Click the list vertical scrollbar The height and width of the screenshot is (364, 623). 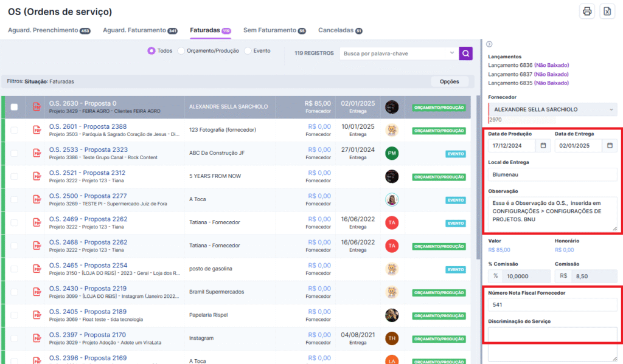[x=478, y=179]
